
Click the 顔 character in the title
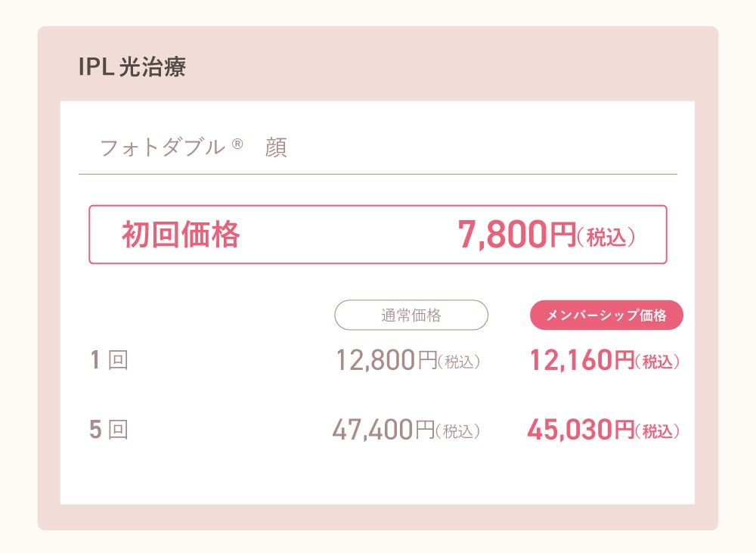(x=276, y=148)
